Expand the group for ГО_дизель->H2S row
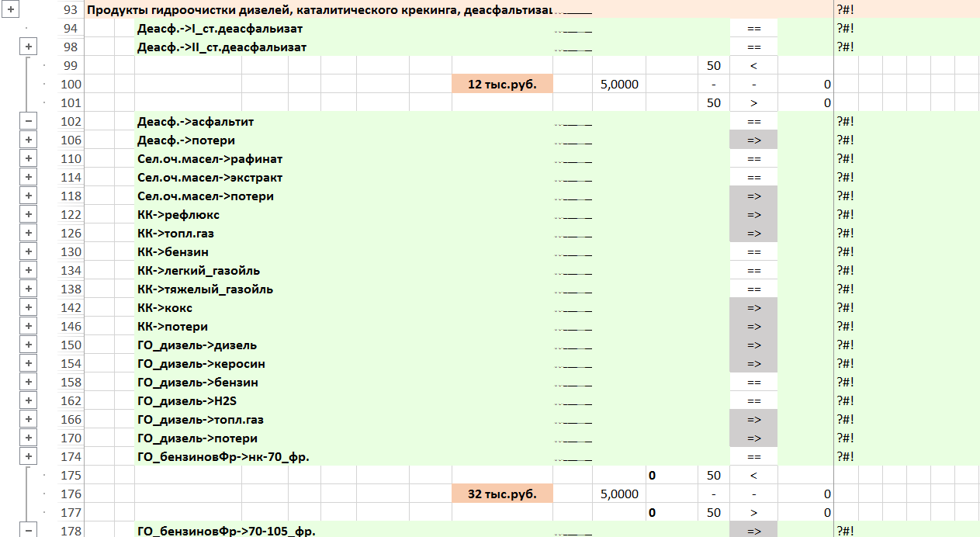The height and width of the screenshot is (537, 980). coord(29,400)
